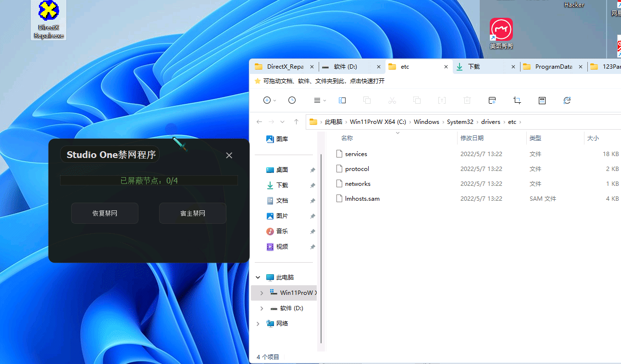Viewport: 621px width, 364px height.
Task: Go up one folder level arrow
Action: [296, 122]
